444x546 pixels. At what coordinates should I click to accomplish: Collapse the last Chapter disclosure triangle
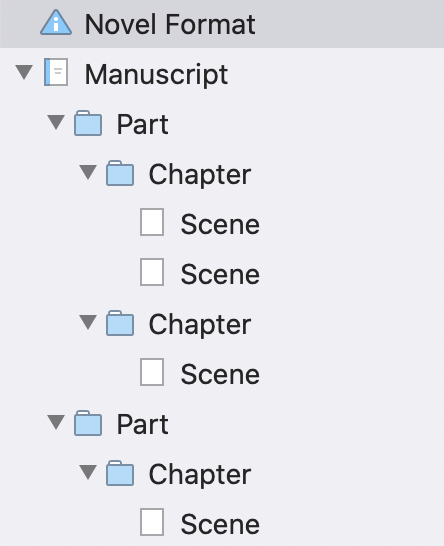pos(88,472)
